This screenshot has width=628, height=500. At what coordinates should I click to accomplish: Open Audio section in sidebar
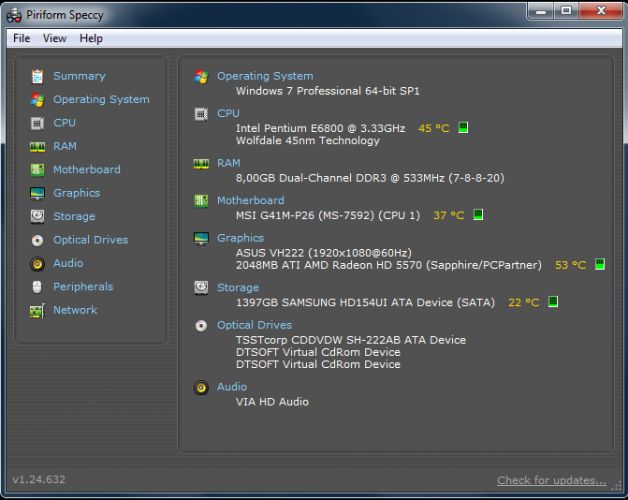click(68, 263)
